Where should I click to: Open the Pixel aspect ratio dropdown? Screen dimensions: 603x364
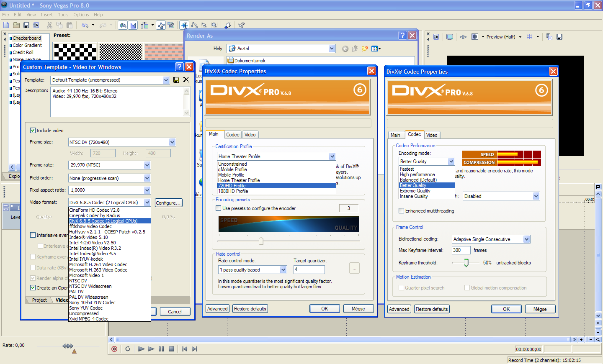pyautogui.click(x=147, y=190)
